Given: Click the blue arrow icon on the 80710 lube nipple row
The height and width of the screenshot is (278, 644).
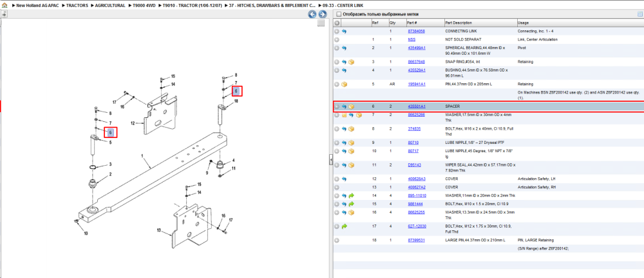Looking at the screenshot, I should pyautogui.click(x=344, y=143).
